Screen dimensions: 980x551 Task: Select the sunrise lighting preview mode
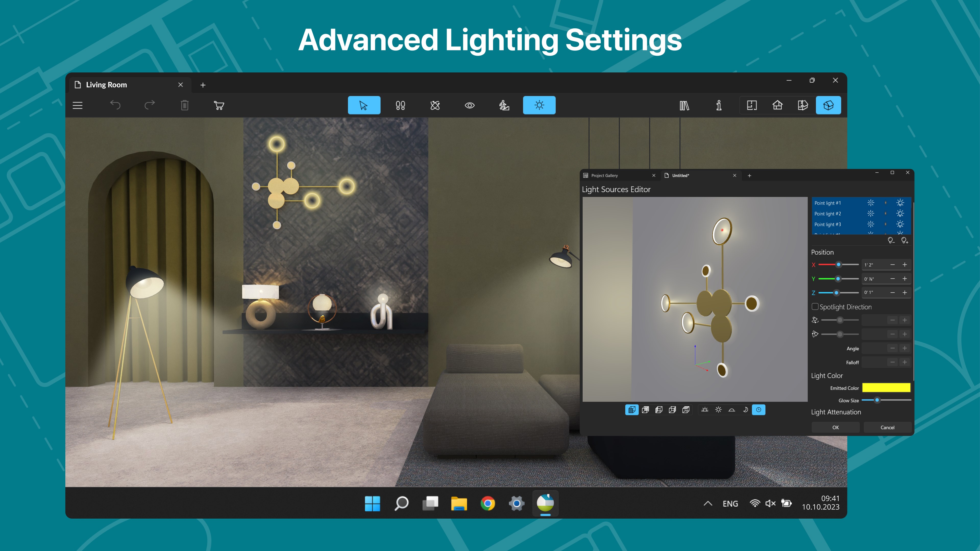point(705,409)
